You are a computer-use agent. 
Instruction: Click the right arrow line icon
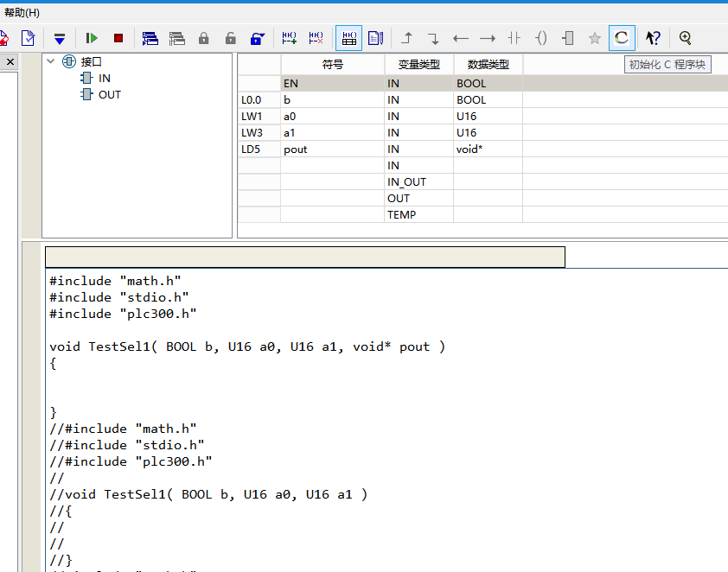[488, 38]
